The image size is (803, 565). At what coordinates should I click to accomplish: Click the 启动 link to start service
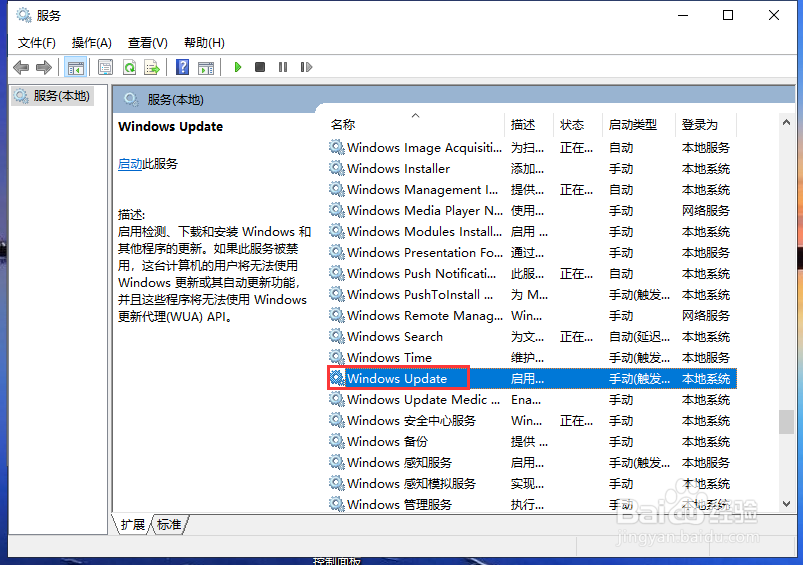point(130,164)
